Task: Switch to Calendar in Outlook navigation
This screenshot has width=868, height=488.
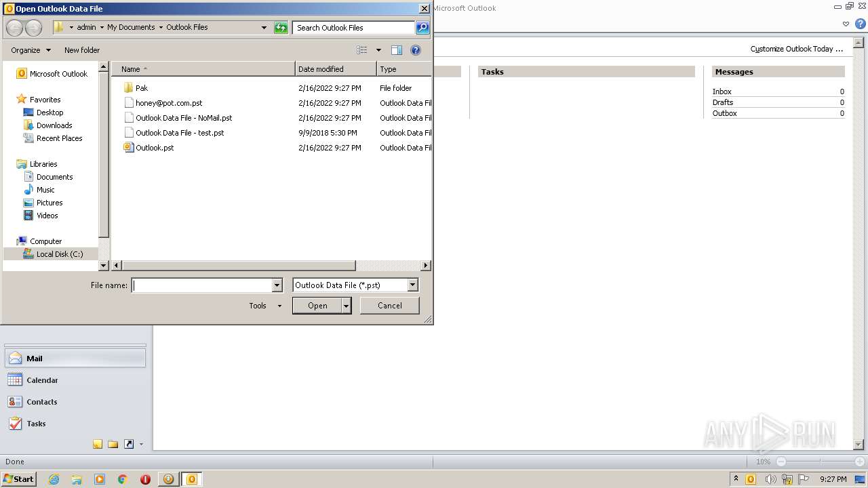Action: (x=75, y=380)
